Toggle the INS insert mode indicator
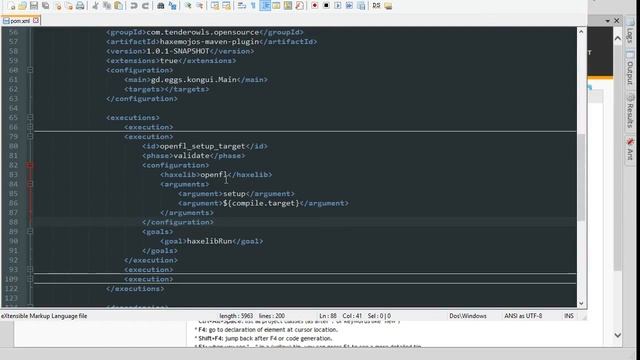Screen dimensions: 640x360 tap(569, 316)
